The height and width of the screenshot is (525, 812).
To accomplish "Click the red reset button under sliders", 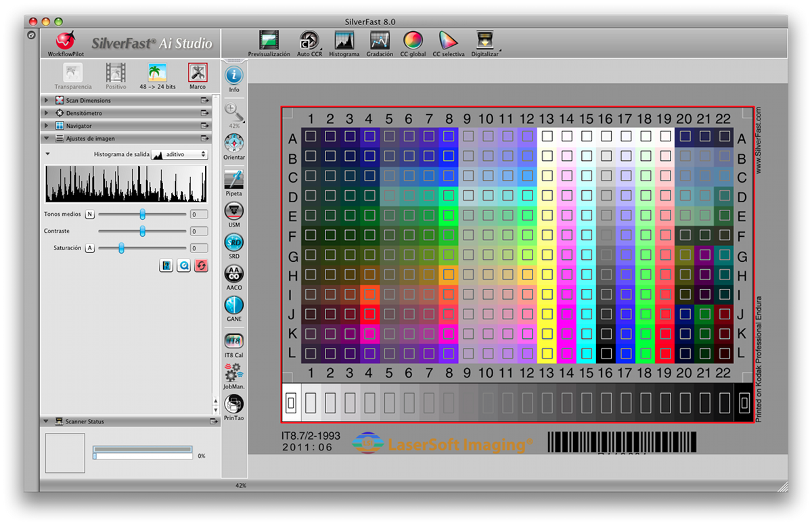I will pos(201,266).
